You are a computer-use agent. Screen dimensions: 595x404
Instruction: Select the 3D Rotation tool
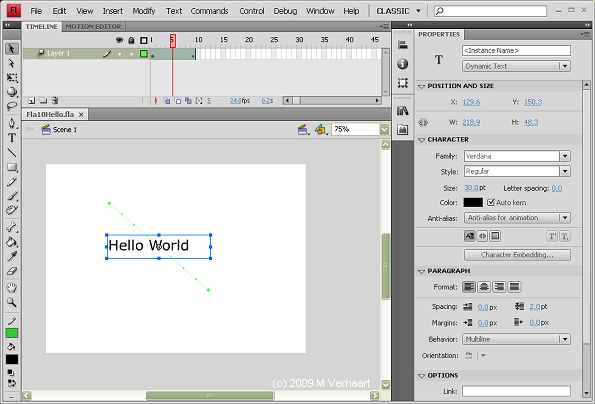12,92
